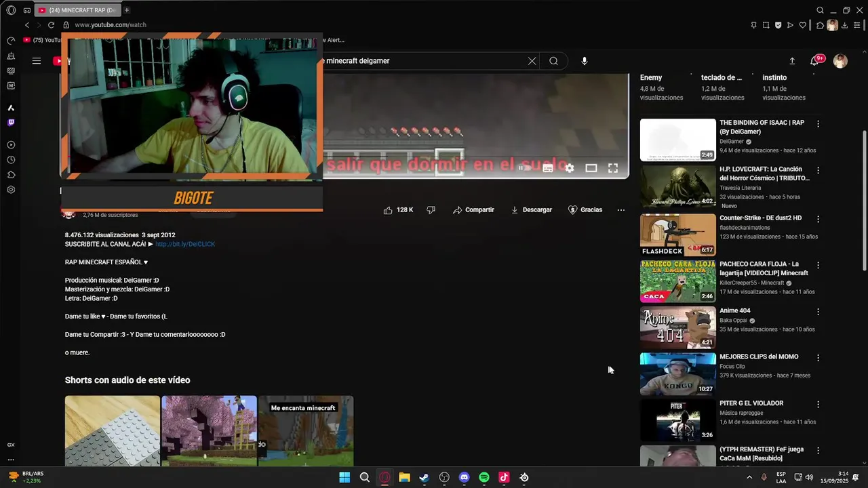Open more options for THE BINDING OF ISAAC video
This screenshot has width=868, height=488.
point(818,124)
